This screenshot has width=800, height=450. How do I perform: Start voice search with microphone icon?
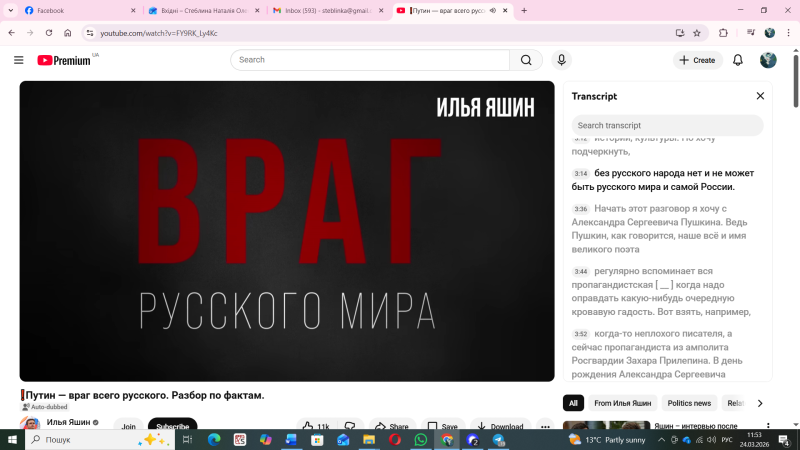(561, 60)
